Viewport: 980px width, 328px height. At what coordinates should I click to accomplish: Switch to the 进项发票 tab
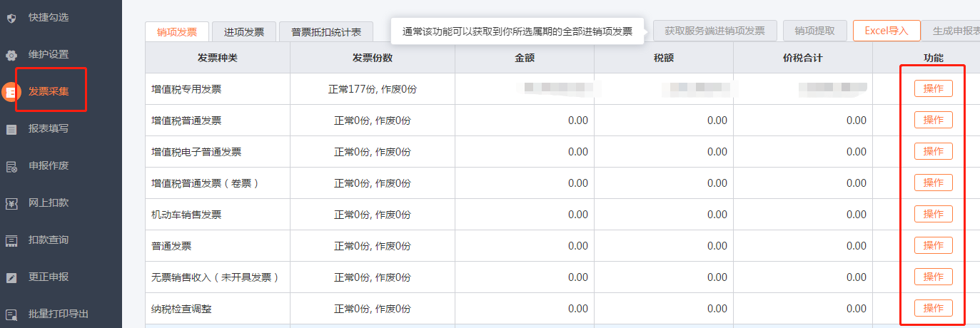click(x=244, y=32)
